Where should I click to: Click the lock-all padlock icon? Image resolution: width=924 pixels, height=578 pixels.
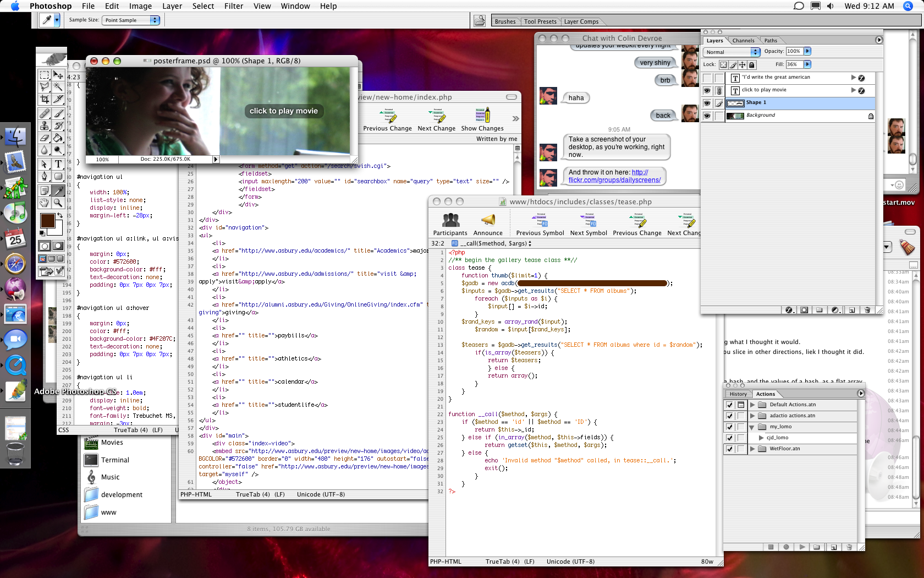pos(752,65)
